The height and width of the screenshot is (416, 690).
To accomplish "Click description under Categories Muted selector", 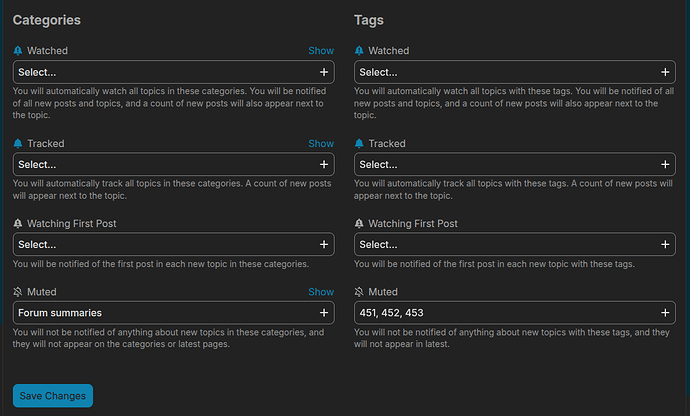I will (x=169, y=338).
